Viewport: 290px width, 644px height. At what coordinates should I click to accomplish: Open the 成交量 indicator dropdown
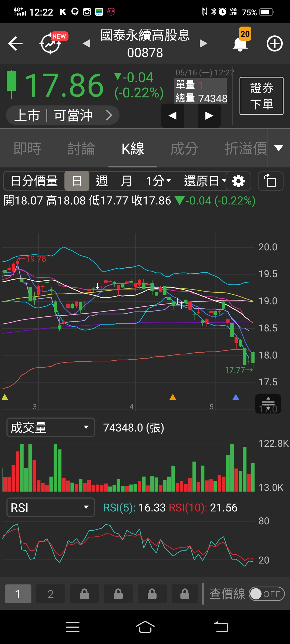[50, 427]
